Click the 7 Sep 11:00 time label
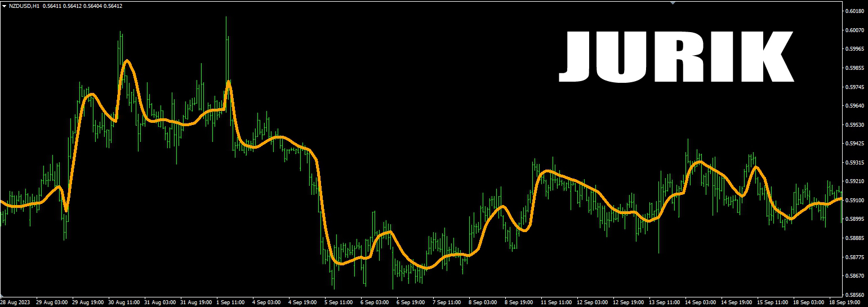 (448, 302)
